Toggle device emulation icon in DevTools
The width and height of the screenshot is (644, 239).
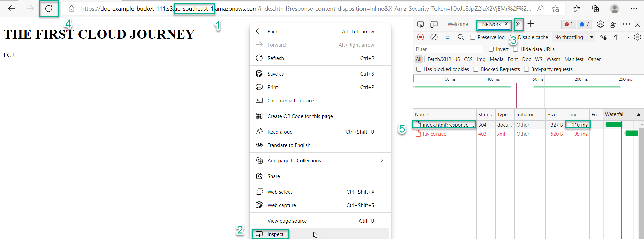(434, 24)
